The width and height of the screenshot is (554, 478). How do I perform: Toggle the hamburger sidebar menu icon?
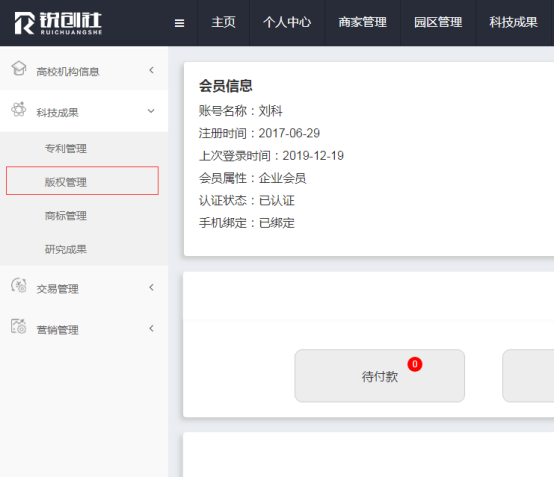(x=179, y=23)
